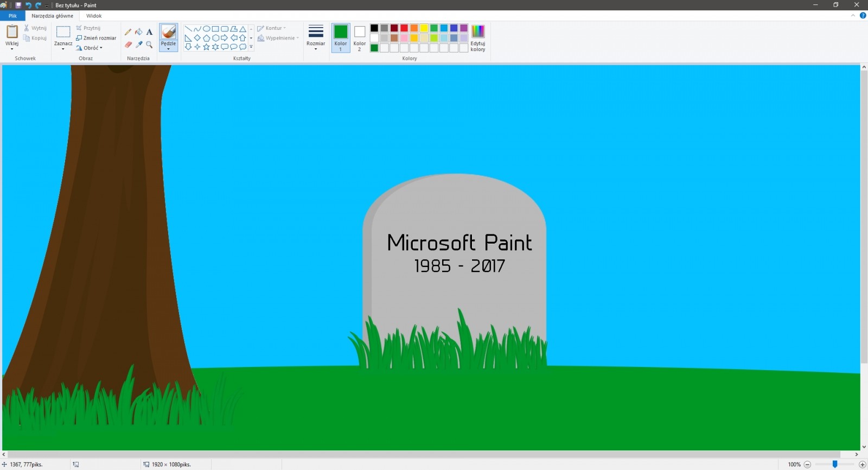Image resolution: width=868 pixels, height=470 pixels.
Task: Click the zoom slider handle
Action: click(x=835, y=464)
